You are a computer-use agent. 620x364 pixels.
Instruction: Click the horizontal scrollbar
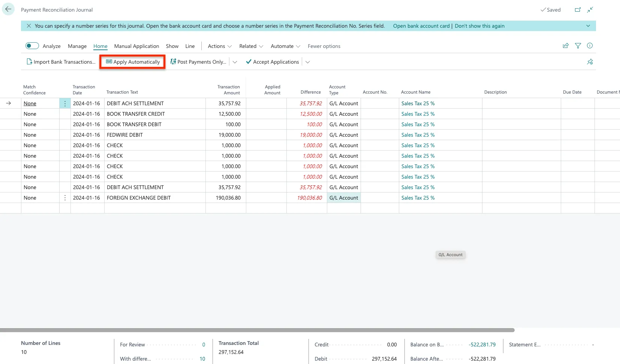tap(257, 330)
